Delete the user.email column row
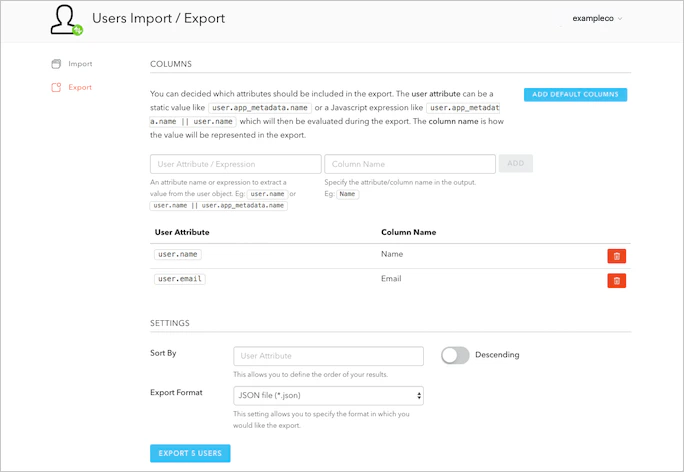684x472 pixels. pos(616,280)
